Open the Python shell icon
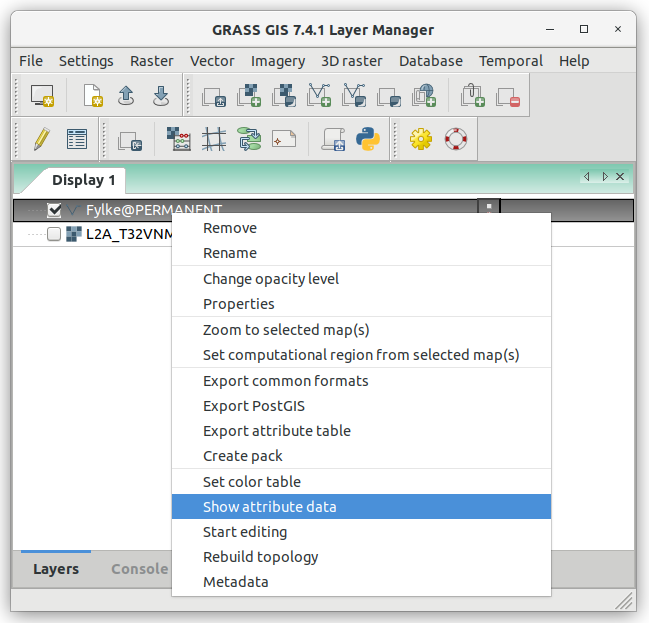649x623 pixels. coord(368,139)
